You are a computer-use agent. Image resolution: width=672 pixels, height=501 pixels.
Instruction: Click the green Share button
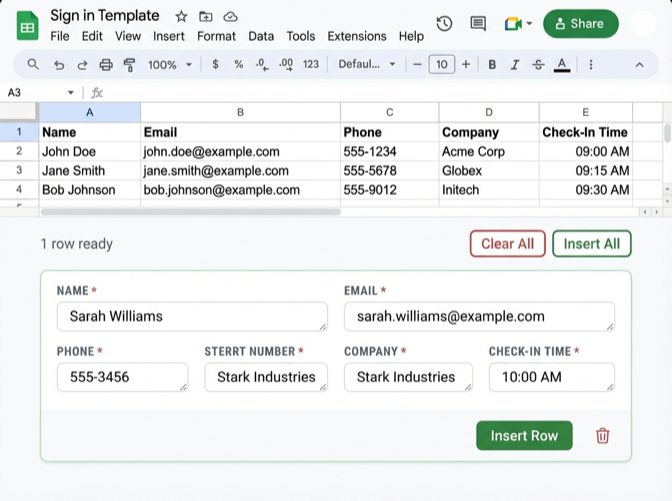click(x=581, y=24)
